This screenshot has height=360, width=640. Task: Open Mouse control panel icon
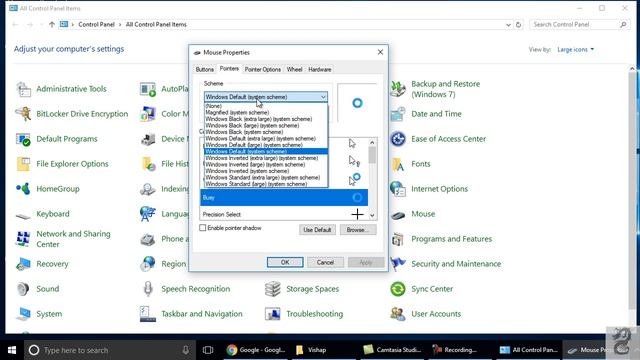pyautogui.click(x=398, y=215)
